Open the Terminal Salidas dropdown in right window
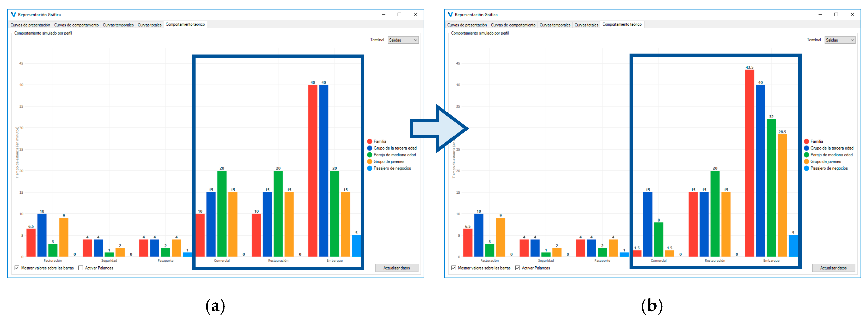The width and height of the screenshot is (868, 319). click(x=840, y=40)
